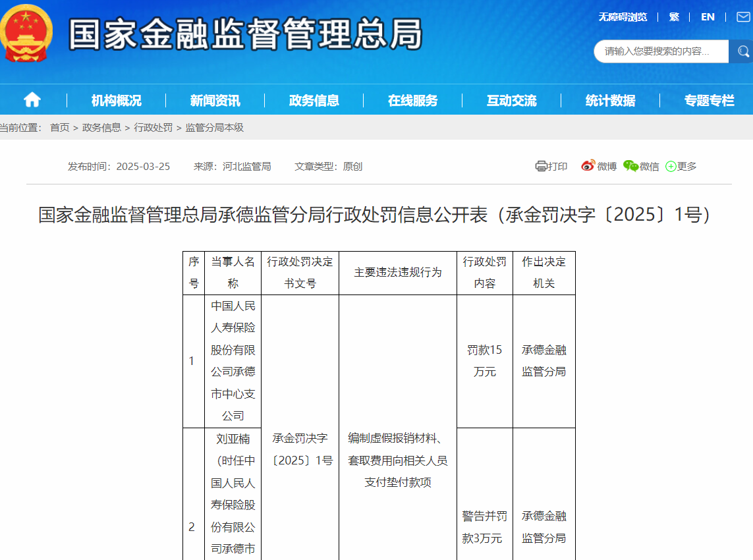Click breadcrumb link 行政处罚
Screen dimensions: 753x560
pyautogui.click(x=153, y=127)
